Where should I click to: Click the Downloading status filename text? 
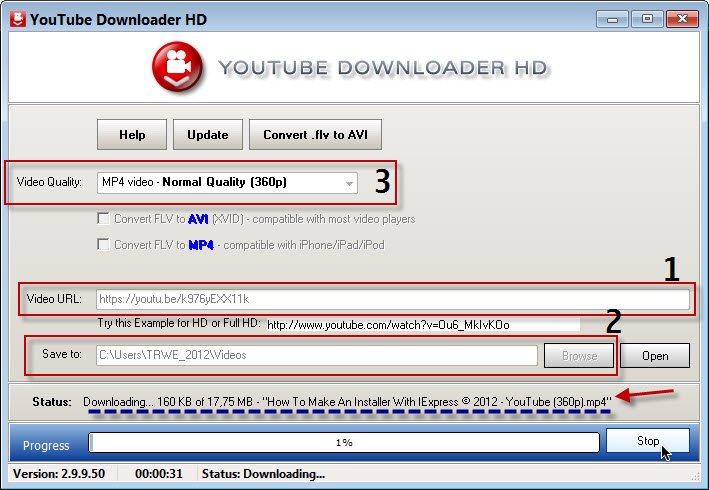tap(347, 401)
